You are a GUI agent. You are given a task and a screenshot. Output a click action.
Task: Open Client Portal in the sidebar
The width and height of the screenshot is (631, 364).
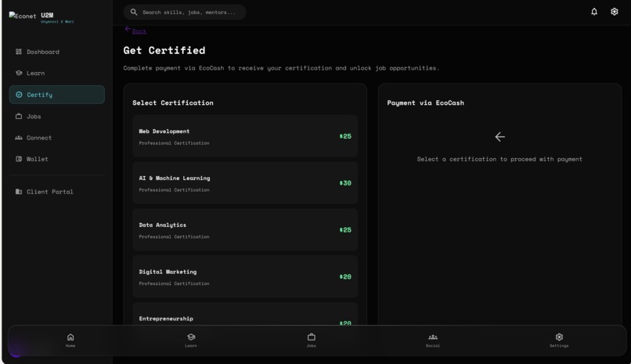pyautogui.click(x=56, y=192)
